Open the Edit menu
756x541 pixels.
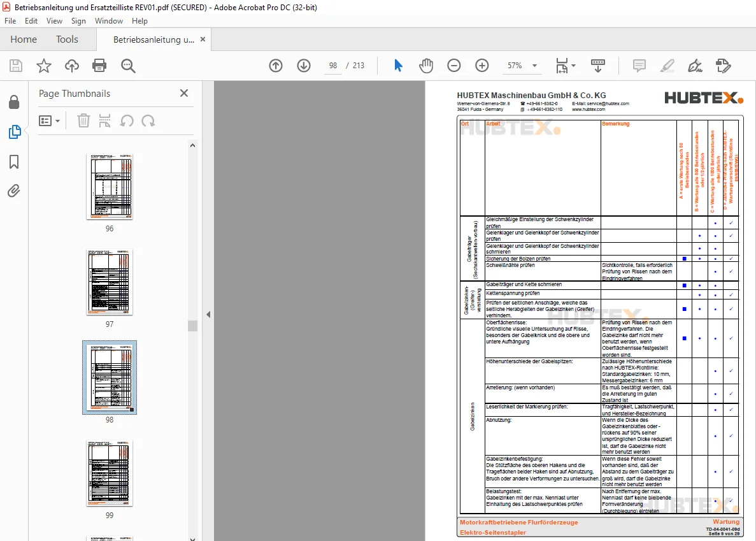31,21
